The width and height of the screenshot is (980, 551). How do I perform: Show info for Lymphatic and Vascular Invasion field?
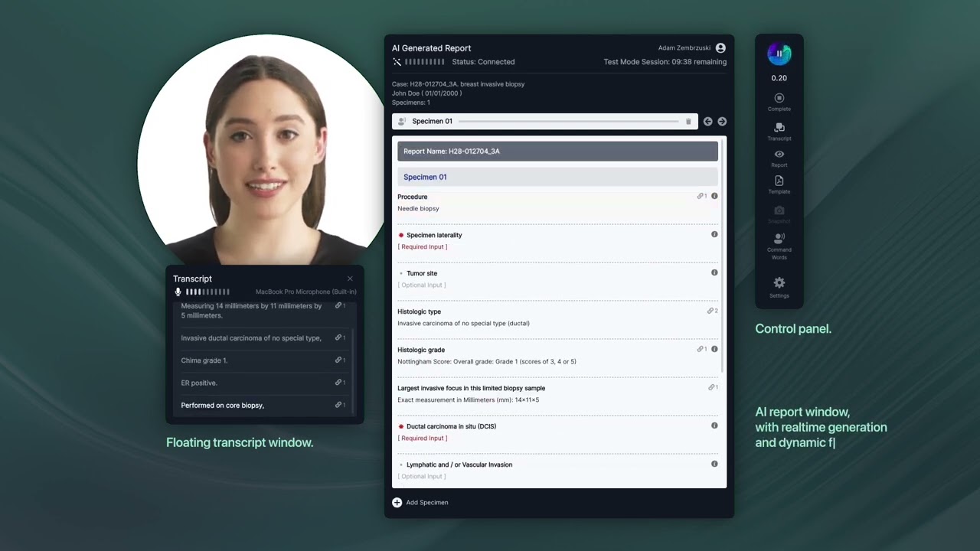coord(714,464)
